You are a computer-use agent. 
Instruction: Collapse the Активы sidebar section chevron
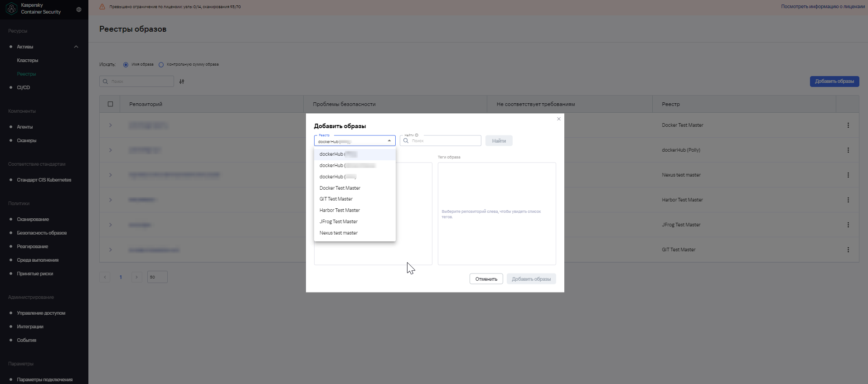pyautogui.click(x=76, y=47)
